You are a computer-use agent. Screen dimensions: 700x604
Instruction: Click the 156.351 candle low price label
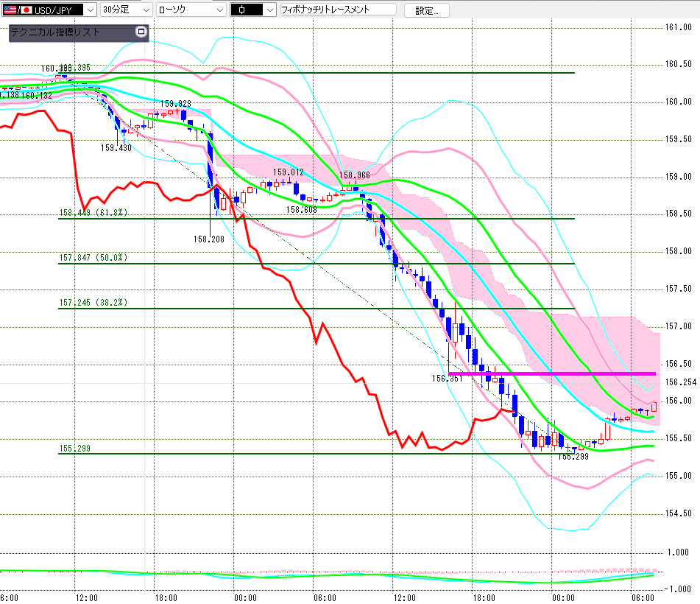[x=447, y=379]
